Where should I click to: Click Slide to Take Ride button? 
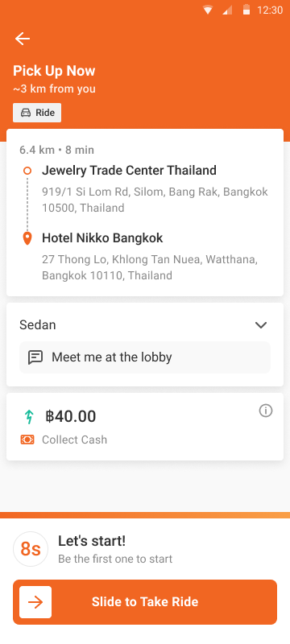(145, 602)
